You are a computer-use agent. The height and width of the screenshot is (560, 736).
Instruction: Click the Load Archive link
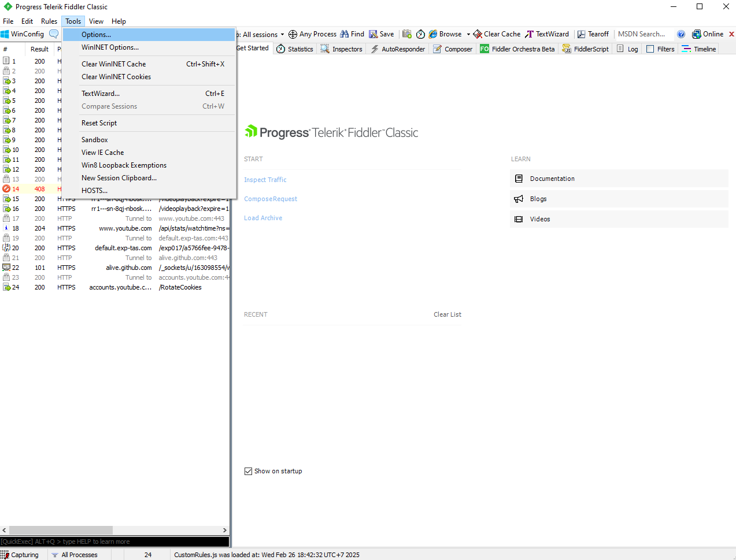coord(263,218)
